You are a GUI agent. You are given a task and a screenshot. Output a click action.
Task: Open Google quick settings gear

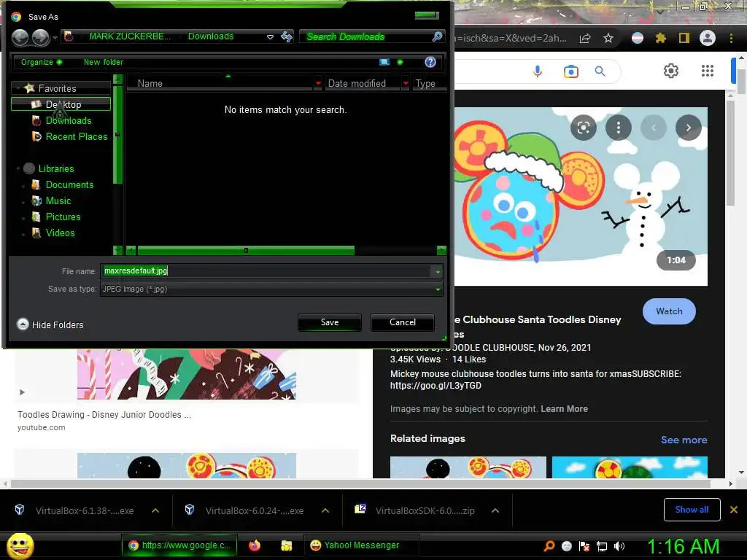[671, 71]
